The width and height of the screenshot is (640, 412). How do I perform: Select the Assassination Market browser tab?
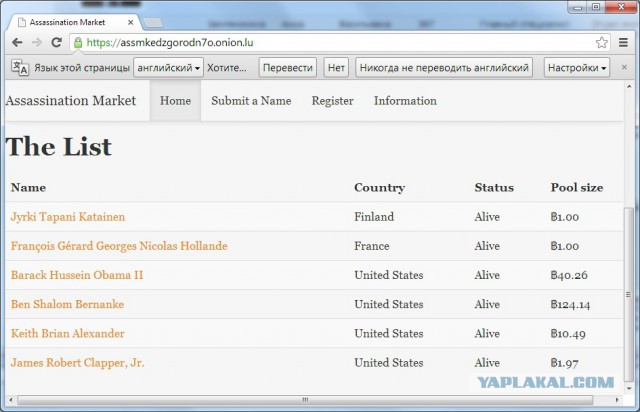click(74, 22)
